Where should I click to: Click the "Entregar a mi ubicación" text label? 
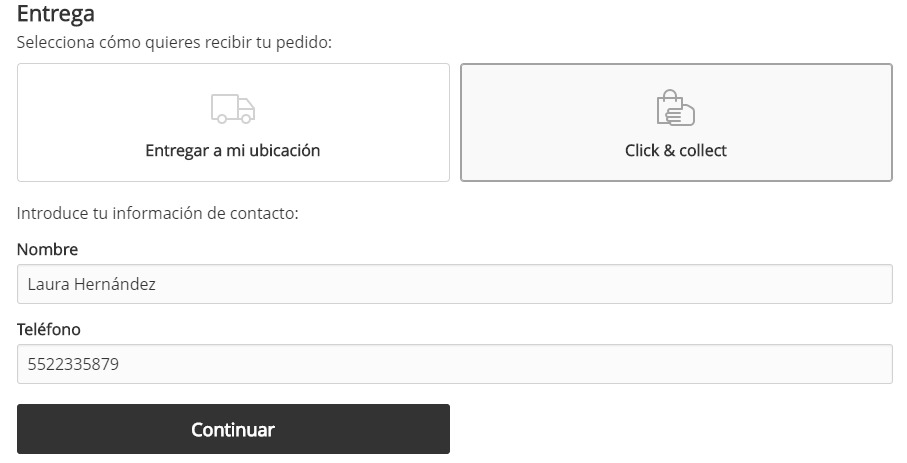coord(233,151)
